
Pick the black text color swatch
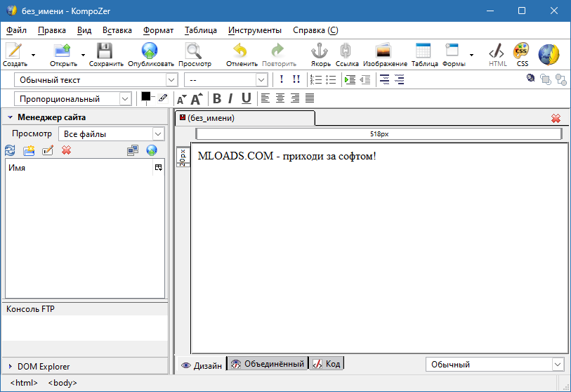click(145, 96)
